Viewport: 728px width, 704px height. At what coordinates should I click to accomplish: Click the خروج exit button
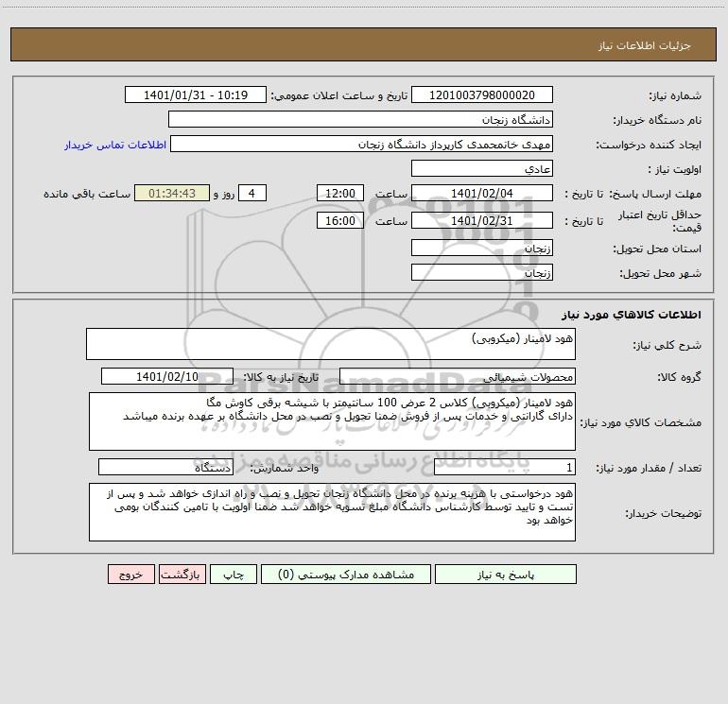point(130,574)
